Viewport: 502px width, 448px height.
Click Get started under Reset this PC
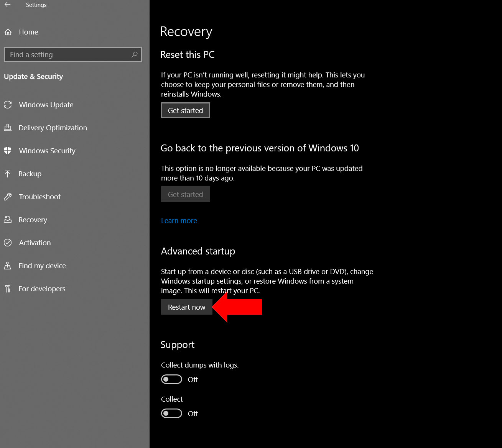pos(186,110)
